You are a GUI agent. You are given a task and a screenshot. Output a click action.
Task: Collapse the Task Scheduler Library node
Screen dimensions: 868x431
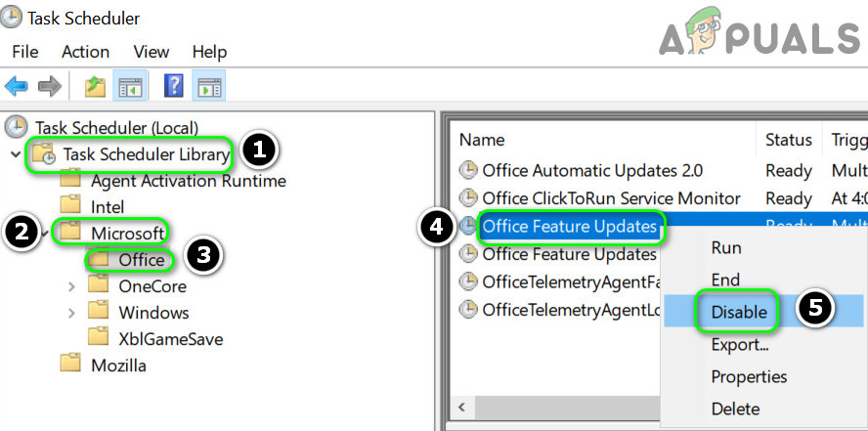15,153
